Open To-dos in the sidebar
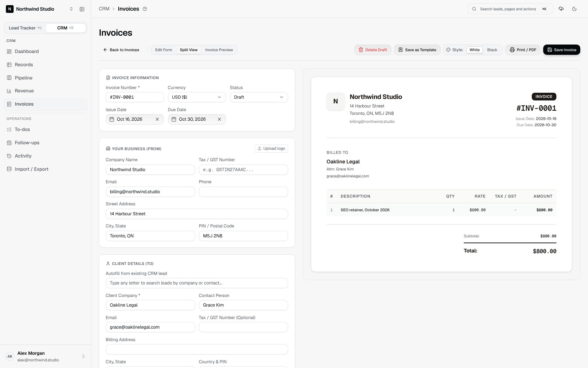 pos(46,130)
